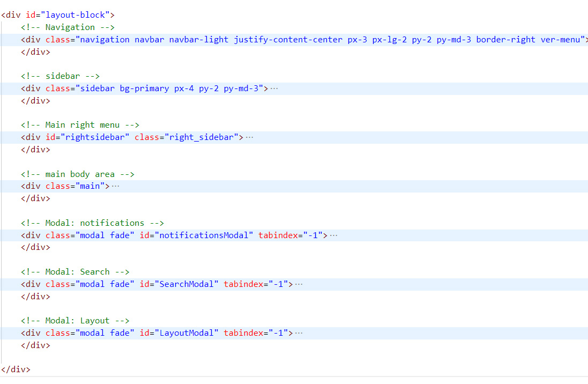The image size is (588, 384).
Task: Unfold the LayoutModal div ellipsis
Action: (299, 333)
